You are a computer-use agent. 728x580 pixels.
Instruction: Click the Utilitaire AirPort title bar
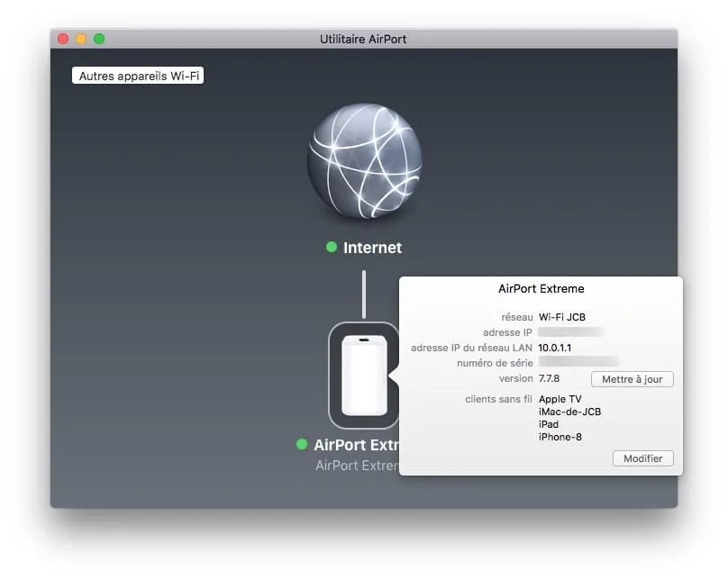[363, 39]
